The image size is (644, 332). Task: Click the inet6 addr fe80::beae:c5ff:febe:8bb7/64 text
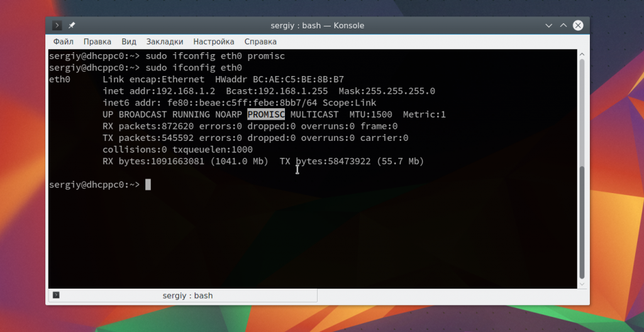tap(210, 102)
